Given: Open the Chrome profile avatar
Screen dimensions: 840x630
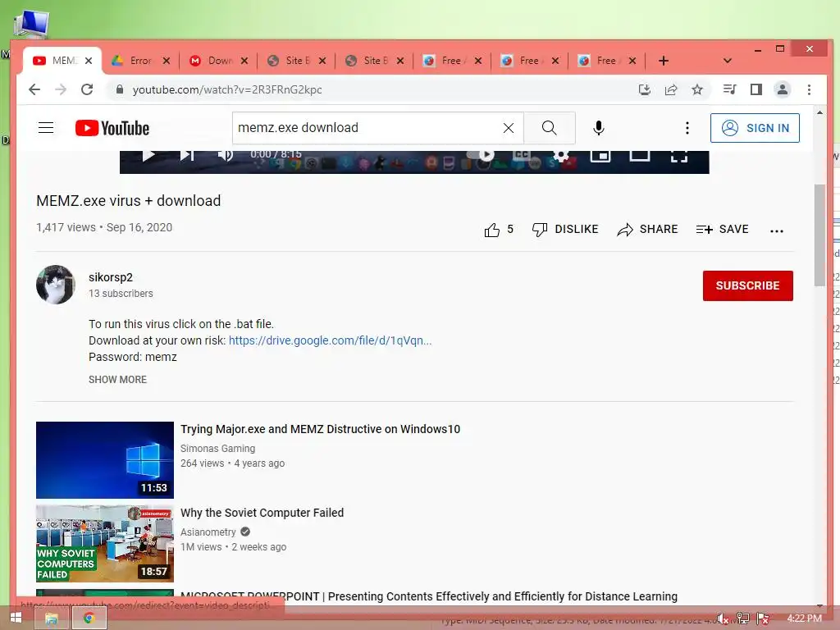Looking at the screenshot, I should click(x=782, y=89).
